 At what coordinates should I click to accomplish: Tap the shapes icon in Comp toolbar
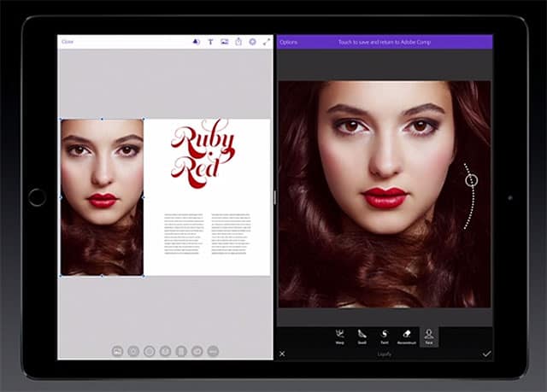(x=197, y=41)
